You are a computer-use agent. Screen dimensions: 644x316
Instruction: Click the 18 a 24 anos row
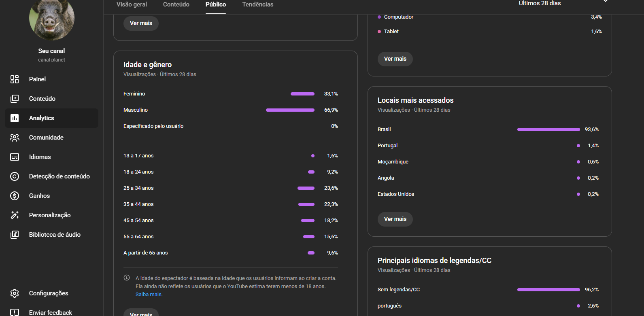click(x=231, y=172)
